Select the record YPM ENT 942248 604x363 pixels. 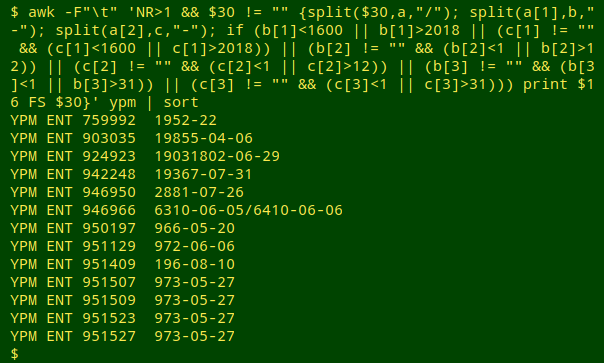(73, 174)
